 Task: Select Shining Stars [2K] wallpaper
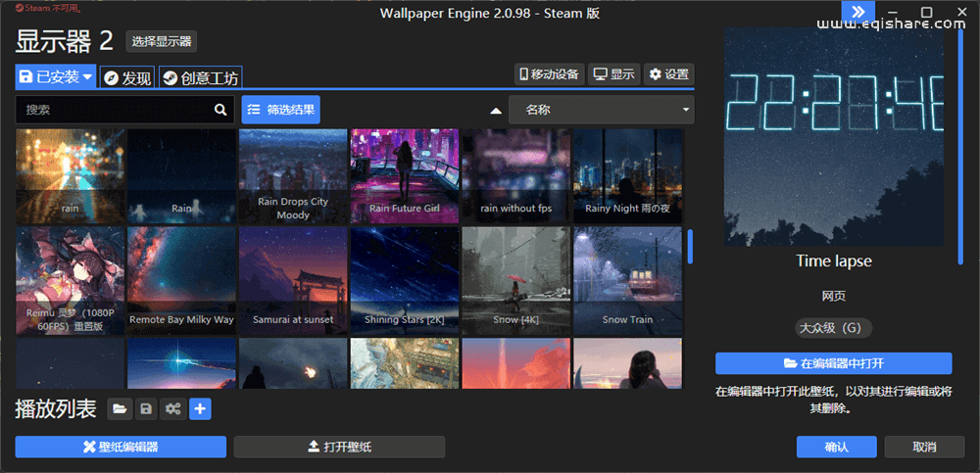tap(405, 280)
